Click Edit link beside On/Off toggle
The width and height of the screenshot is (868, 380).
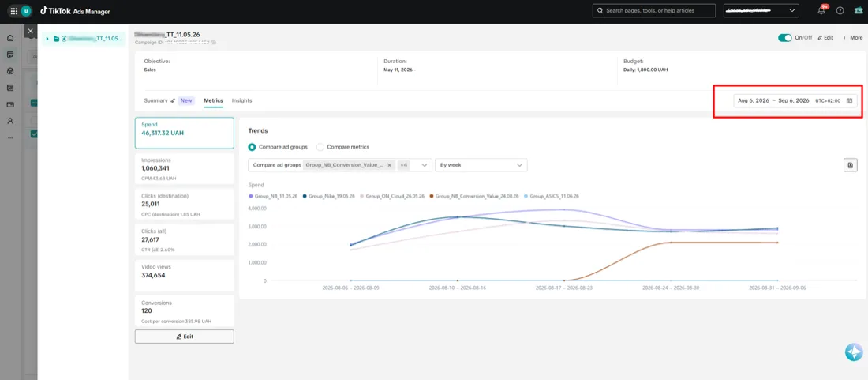pos(825,38)
